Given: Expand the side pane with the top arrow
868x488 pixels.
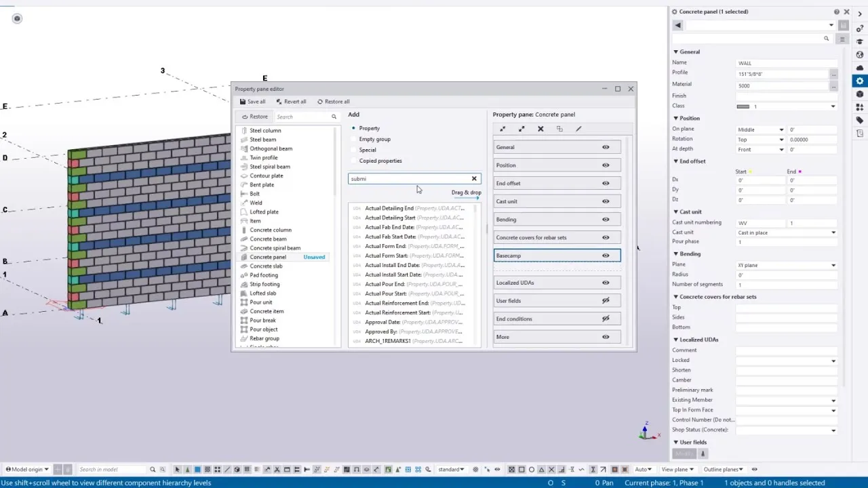Looking at the screenshot, I should 860,14.
